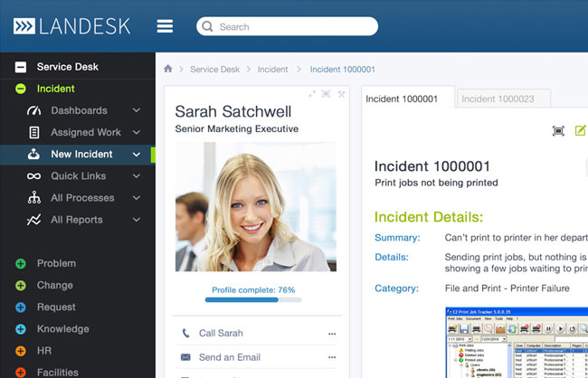Expand the Assigned Work chevron

click(x=137, y=132)
